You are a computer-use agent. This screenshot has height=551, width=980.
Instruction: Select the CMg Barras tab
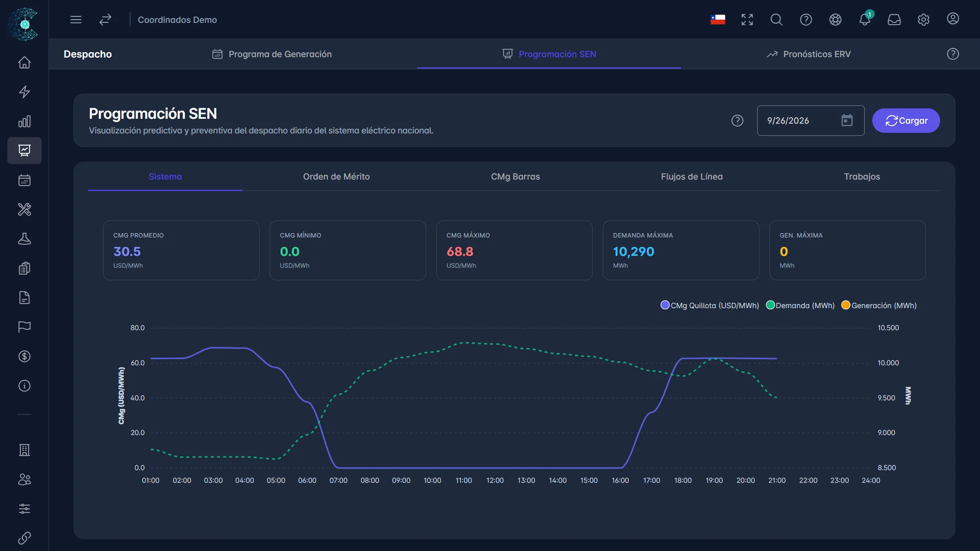[x=515, y=177]
